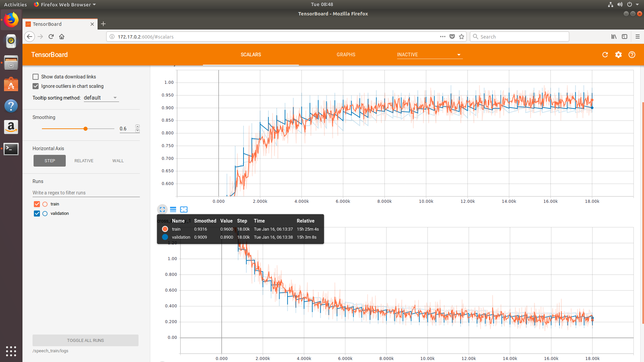
Task: Open Files manager from dock
Action: [11, 63]
